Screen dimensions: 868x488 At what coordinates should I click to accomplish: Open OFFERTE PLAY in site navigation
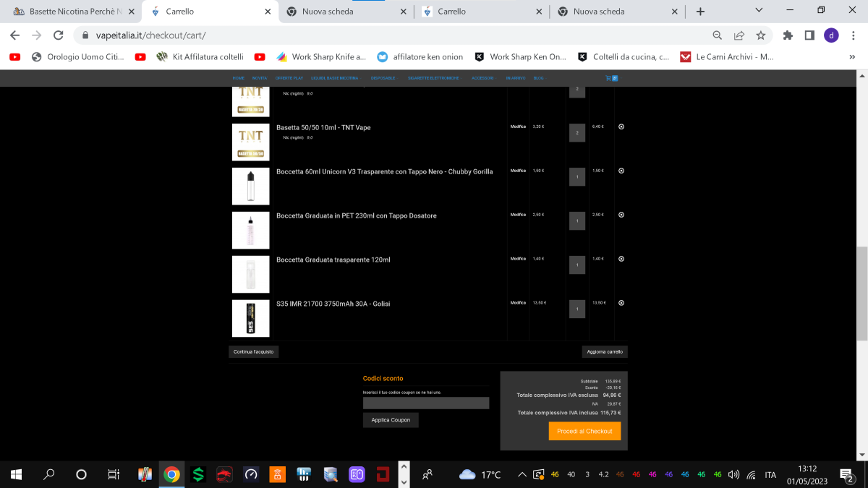point(289,78)
